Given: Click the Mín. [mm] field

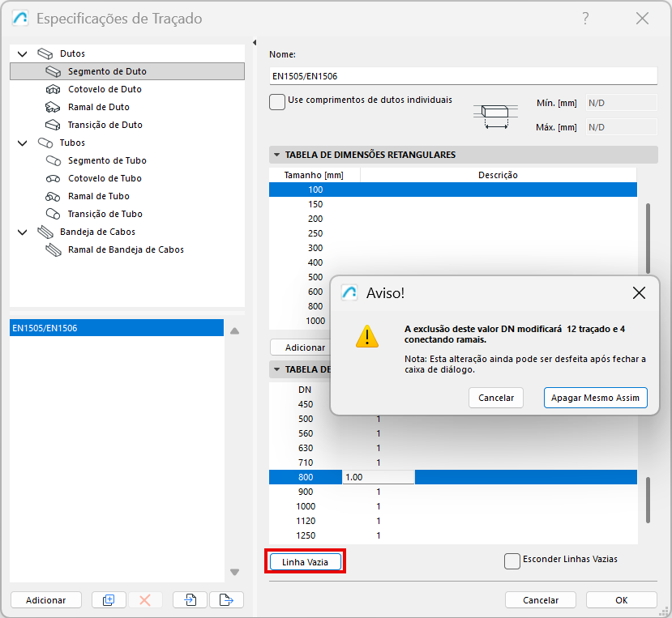Looking at the screenshot, I should point(622,103).
